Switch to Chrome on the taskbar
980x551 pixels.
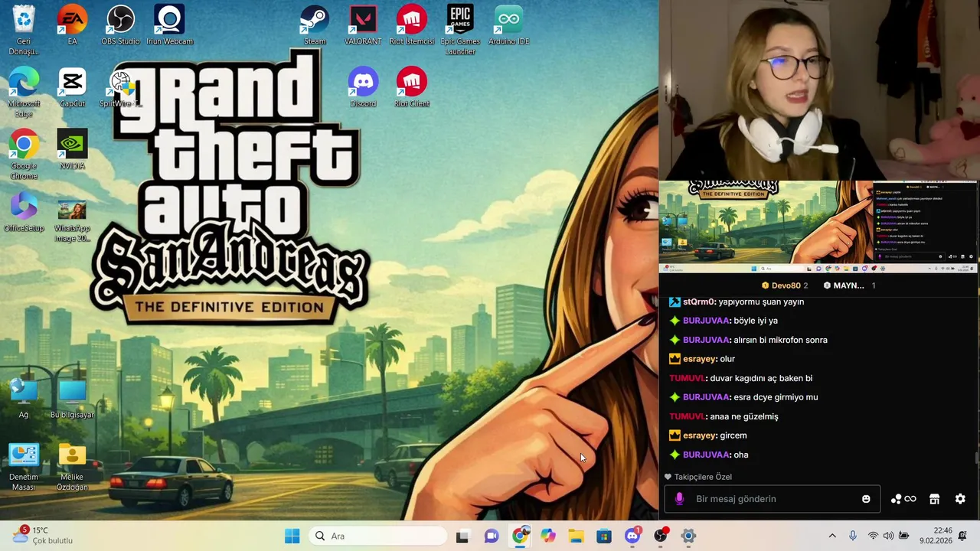(520, 536)
